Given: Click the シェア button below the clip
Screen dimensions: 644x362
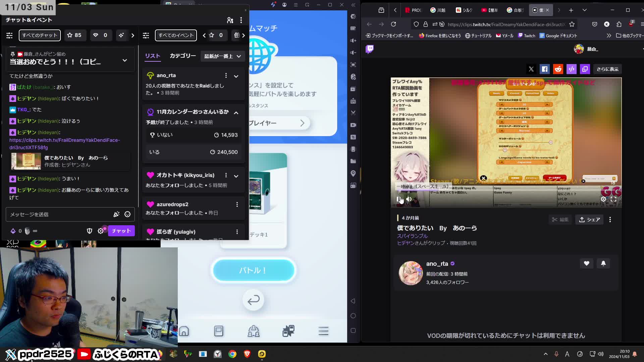Looking at the screenshot, I should 590,220.
